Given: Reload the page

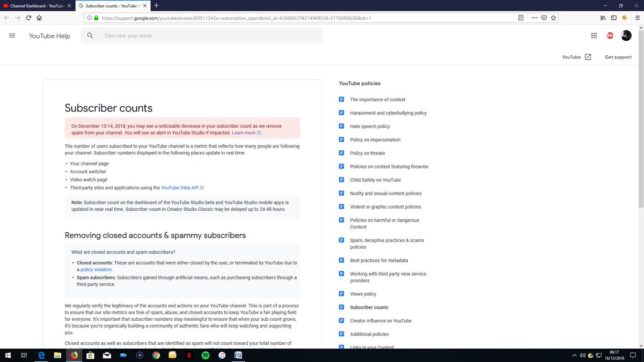Looking at the screenshot, I should [28, 18].
